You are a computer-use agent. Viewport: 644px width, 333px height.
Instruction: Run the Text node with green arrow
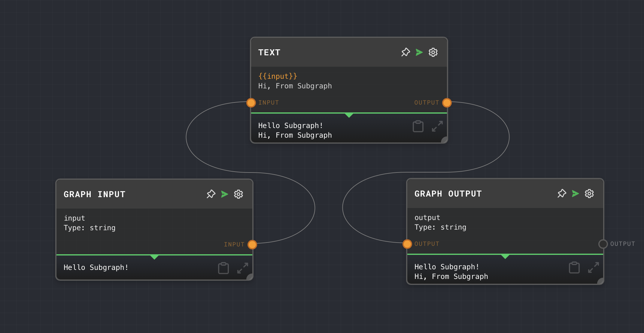click(x=419, y=52)
